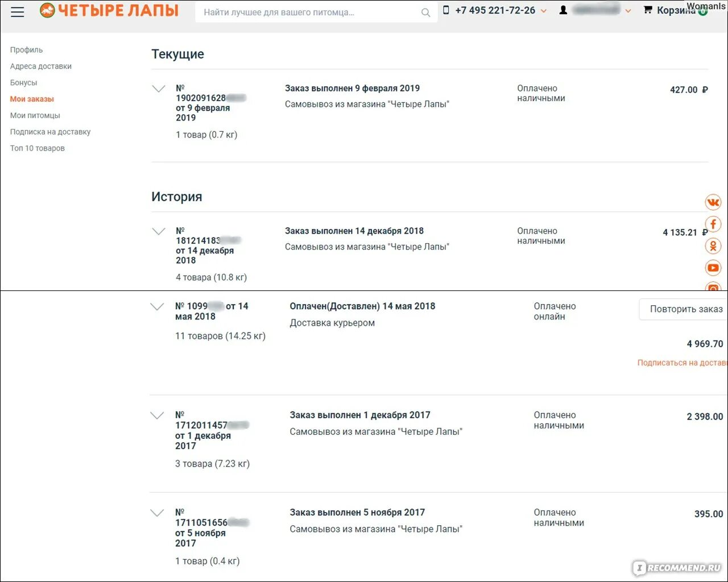
Task: Click text Заказ выполнен 1 декабря 2017
Action: coord(360,415)
